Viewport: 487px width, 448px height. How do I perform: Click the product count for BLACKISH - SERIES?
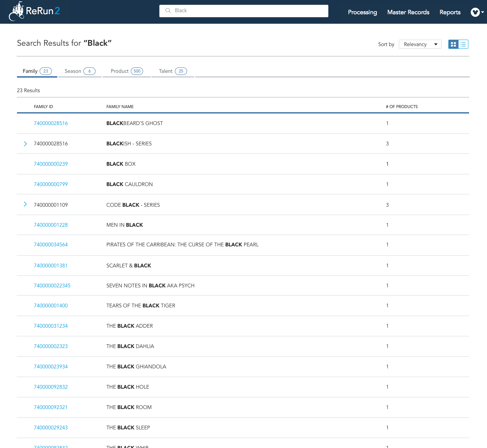pos(387,144)
